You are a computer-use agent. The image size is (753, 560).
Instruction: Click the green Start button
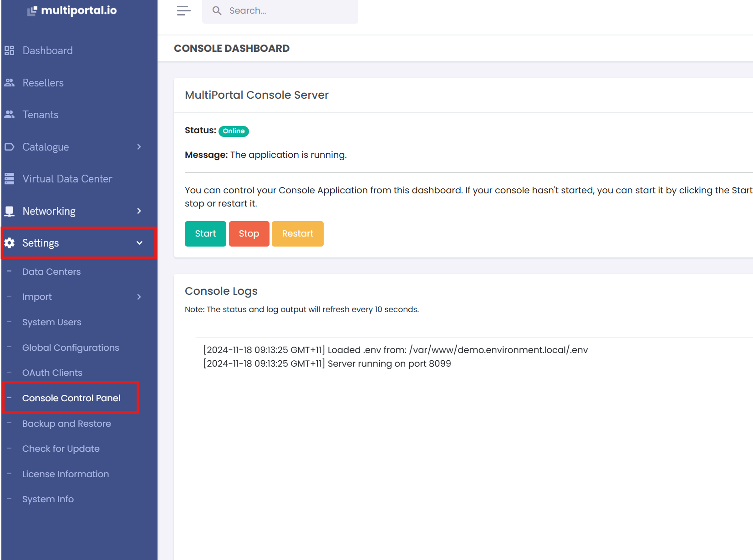point(205,234)
